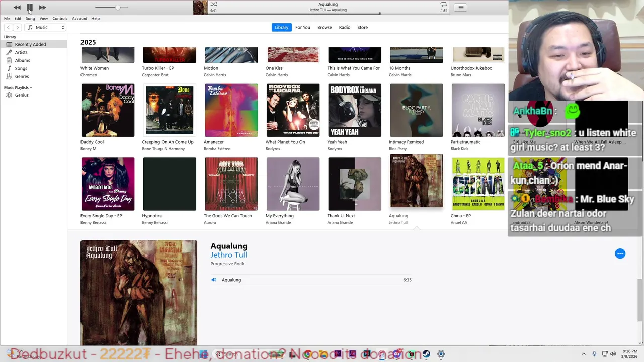The width and height of the screenshot is (644, 362).
Task: Open the Music media picker dropdown
Action: (x=46, y=27)
